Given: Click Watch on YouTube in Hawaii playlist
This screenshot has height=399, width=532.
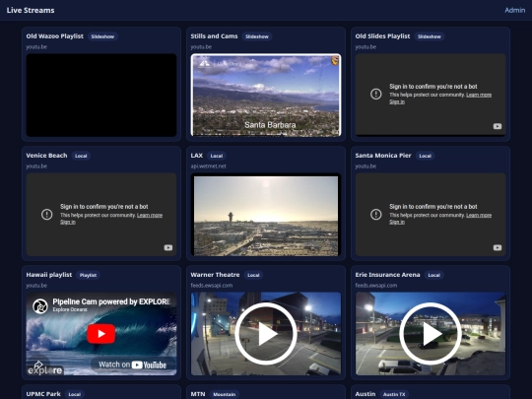Looking at the screenshot, I should click(132, 365).
